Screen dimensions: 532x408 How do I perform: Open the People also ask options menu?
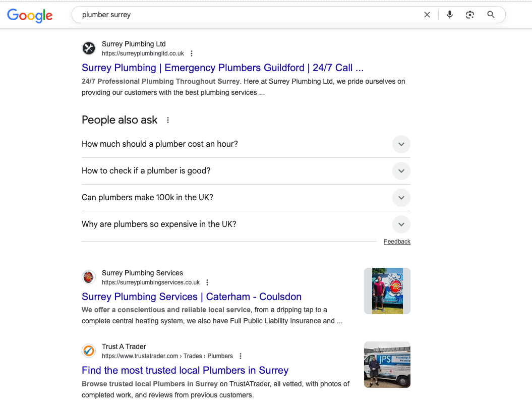pos(168,120)
